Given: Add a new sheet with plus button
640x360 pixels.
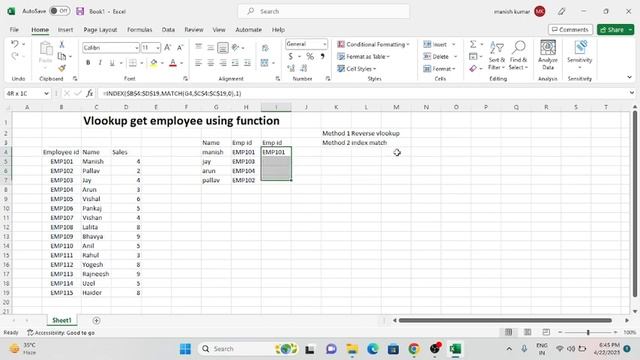Looking at the screenshot, I should 96,320.
